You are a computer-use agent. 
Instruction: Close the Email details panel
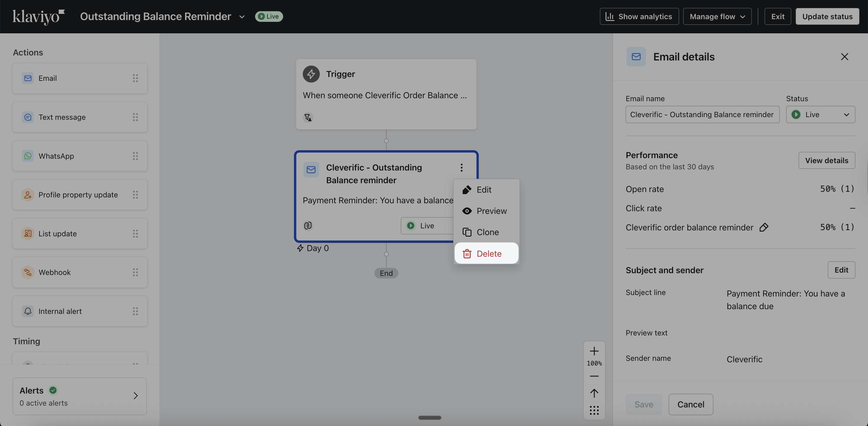pos(844,57)
